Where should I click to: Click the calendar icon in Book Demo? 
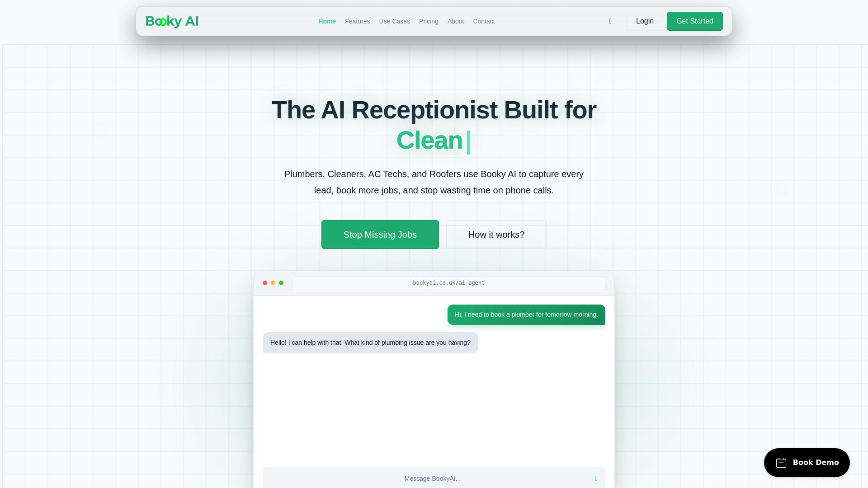click(x=781, y=463)
